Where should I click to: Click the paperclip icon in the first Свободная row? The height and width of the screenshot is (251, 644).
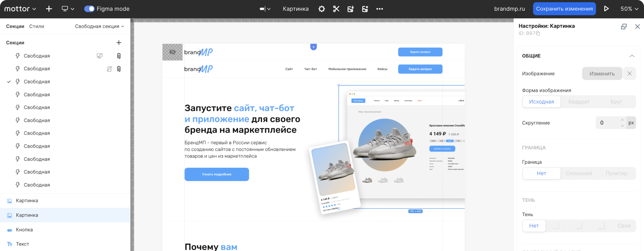[x=119, y=56]
